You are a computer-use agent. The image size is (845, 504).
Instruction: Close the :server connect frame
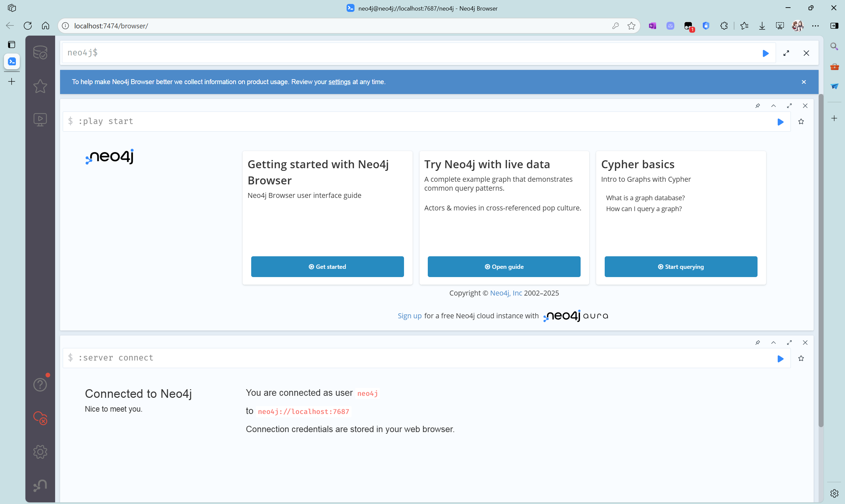click(x=805, y=343)
